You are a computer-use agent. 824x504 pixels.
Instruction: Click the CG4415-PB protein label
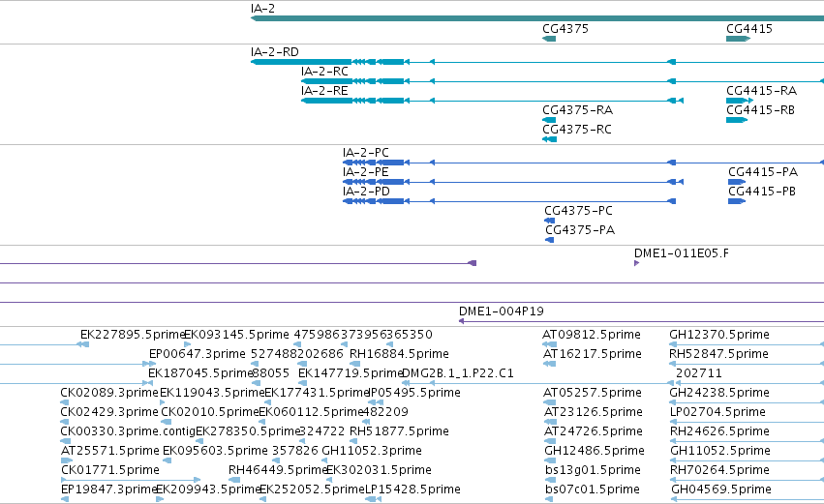click(762, 192)
